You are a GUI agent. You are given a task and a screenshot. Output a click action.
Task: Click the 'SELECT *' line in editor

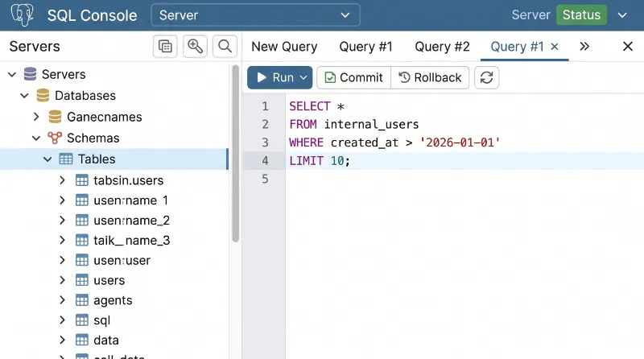[x=316, y=106]
